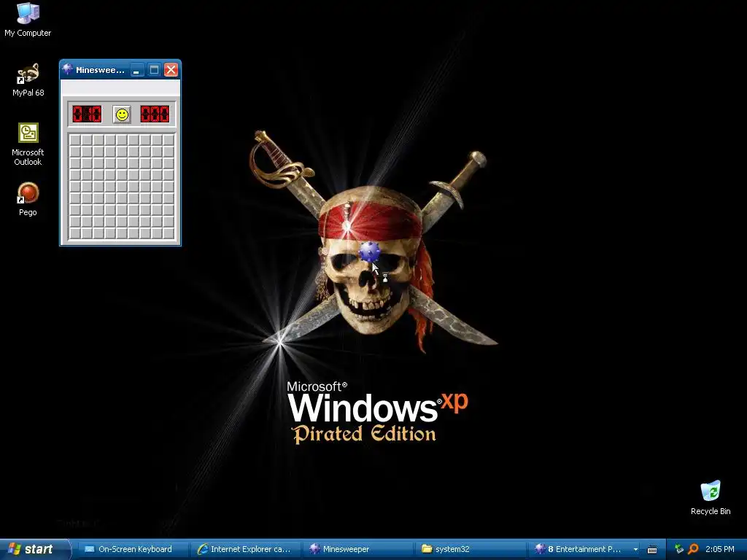This screenshot has width=747, height=560.
Task: Select the Microsoft Outlook desktop icon
Action: 28,144
